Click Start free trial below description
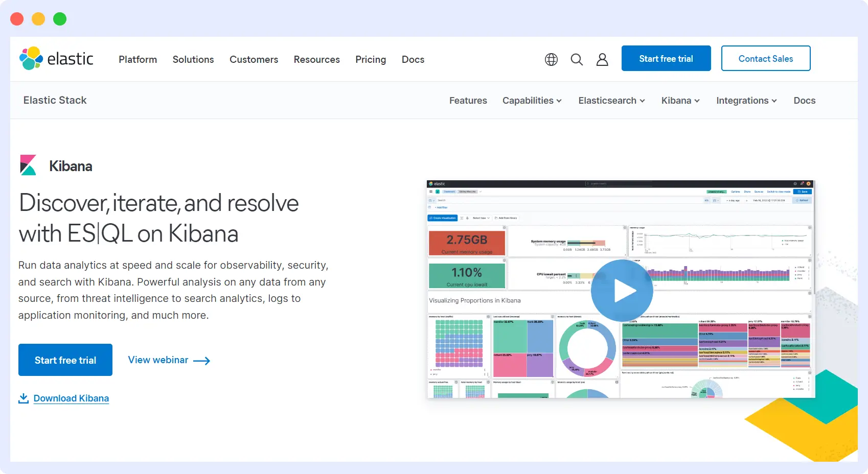 65,360
